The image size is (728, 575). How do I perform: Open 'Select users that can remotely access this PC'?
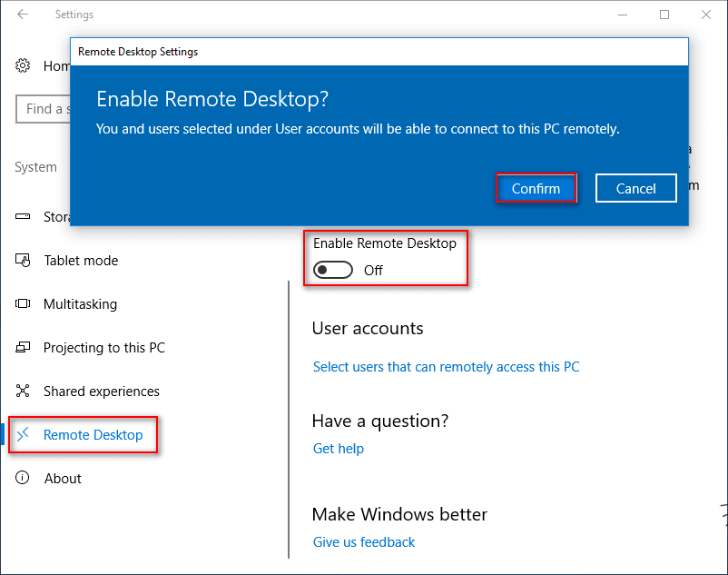[x=446, y=367]
